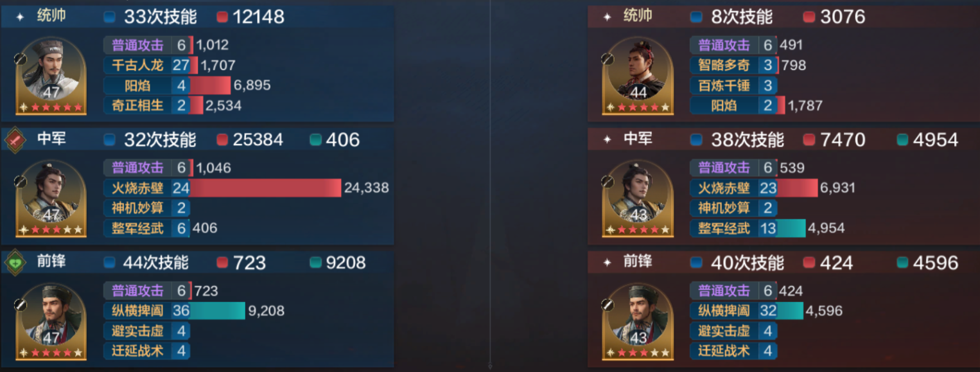Click the star icon next to right 中军

[x=607, y=140]
